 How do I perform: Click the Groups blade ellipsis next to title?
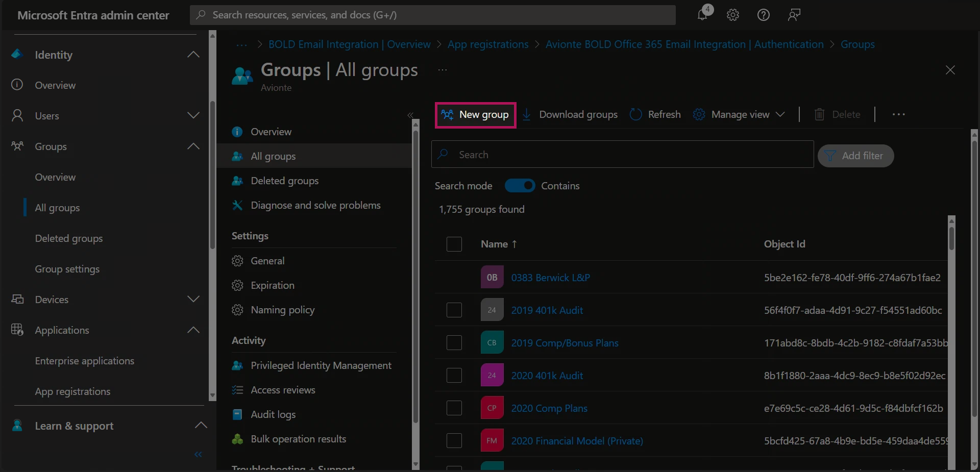coord(443,70)
